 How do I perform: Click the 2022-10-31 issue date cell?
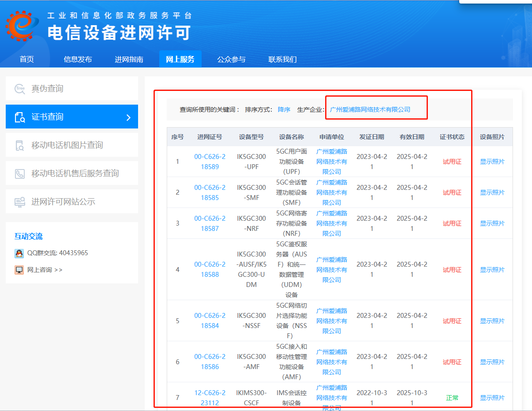click(x=372, y=398)
